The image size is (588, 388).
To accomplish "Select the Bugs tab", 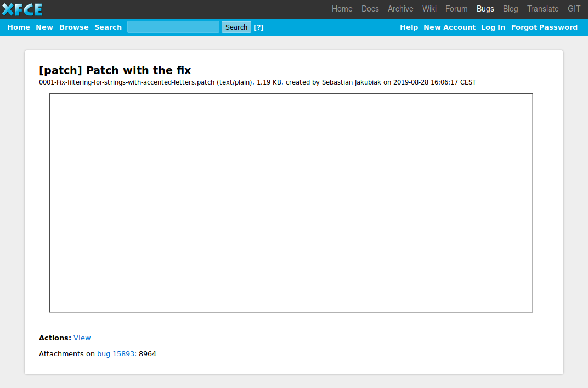I will pyautogui.click(x=485, y=9).
